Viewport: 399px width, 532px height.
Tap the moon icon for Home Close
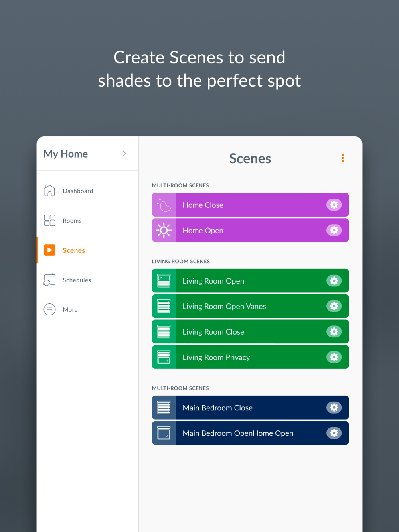point(164,205)
